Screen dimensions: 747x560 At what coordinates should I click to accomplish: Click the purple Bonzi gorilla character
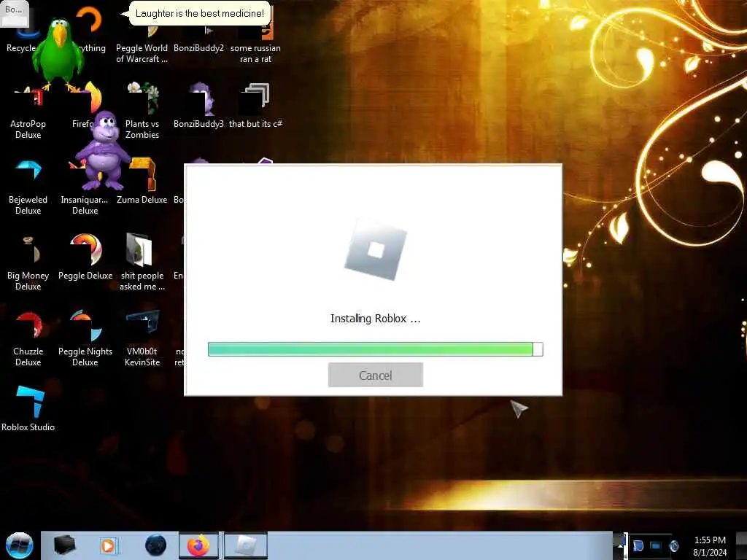point(102,150)
